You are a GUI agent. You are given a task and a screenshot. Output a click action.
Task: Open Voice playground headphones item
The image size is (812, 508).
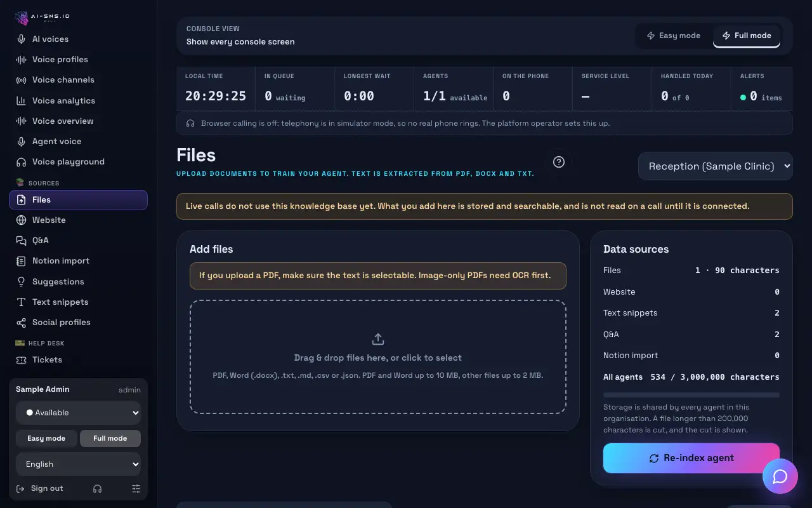tap(78, 161)
